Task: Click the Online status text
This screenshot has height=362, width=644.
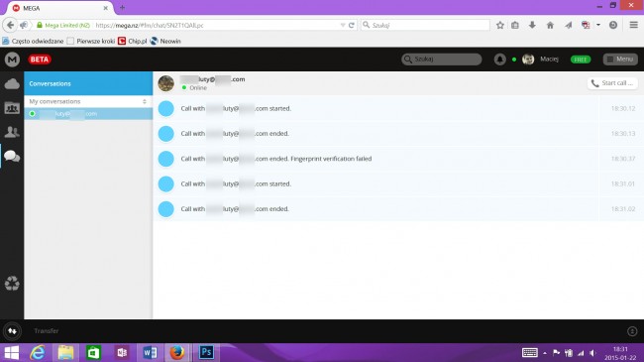Action: coord(198,87)
